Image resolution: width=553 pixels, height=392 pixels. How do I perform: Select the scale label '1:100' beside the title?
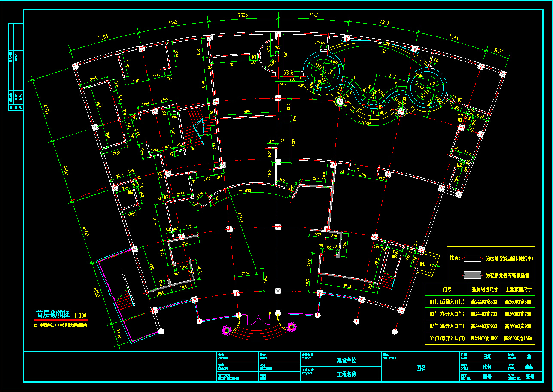coord(80,315)
